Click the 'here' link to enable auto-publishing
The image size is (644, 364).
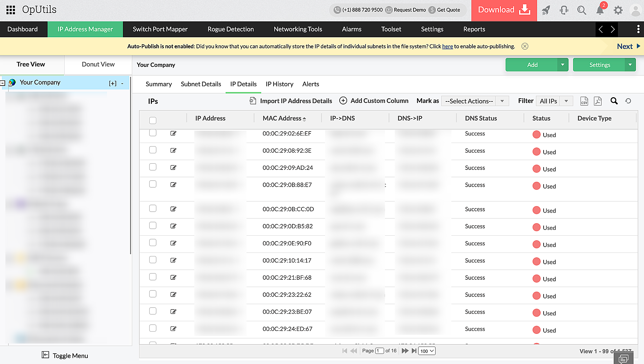point(447,46)
